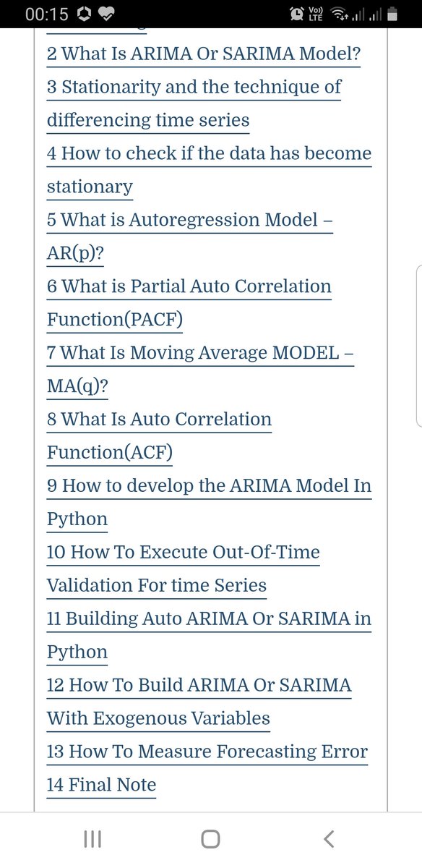Tap the hexagon notification icon by the clock

83,14
